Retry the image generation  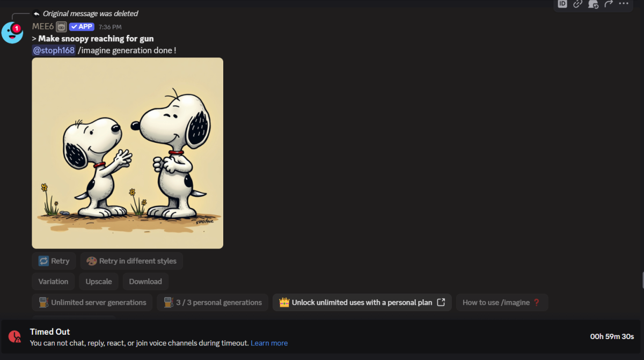tap(54, 261)
